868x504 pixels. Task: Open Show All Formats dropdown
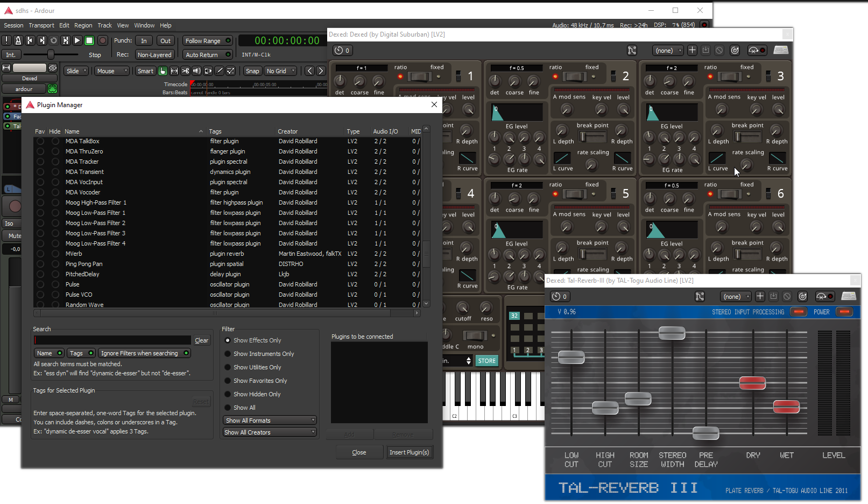click(x=270, y=421)
